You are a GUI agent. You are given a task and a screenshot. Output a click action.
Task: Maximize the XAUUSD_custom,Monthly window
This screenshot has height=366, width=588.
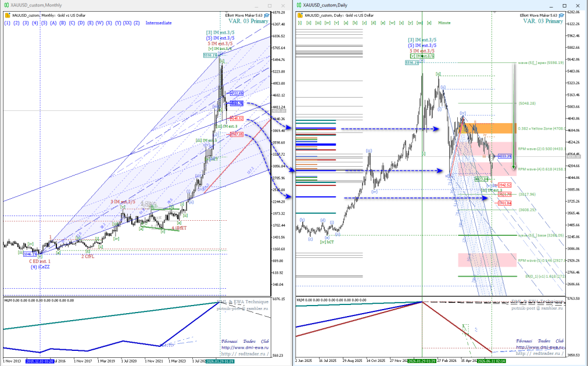(270, 6)
